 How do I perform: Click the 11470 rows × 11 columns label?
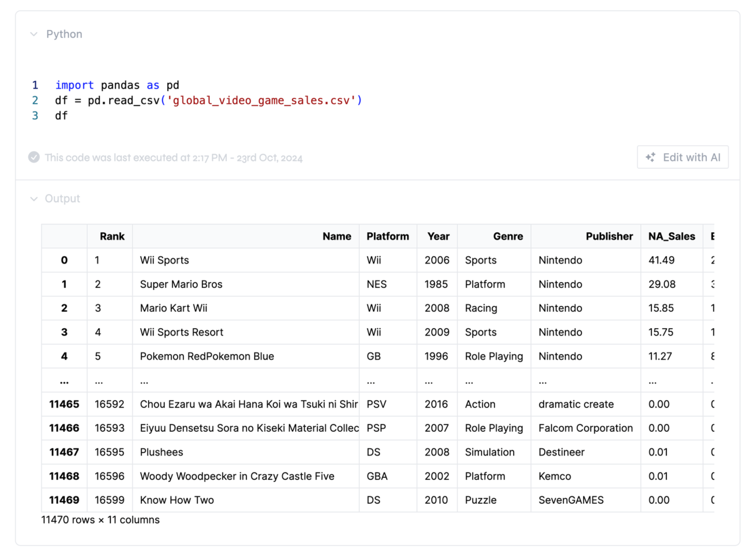click(x=100, y=519)
